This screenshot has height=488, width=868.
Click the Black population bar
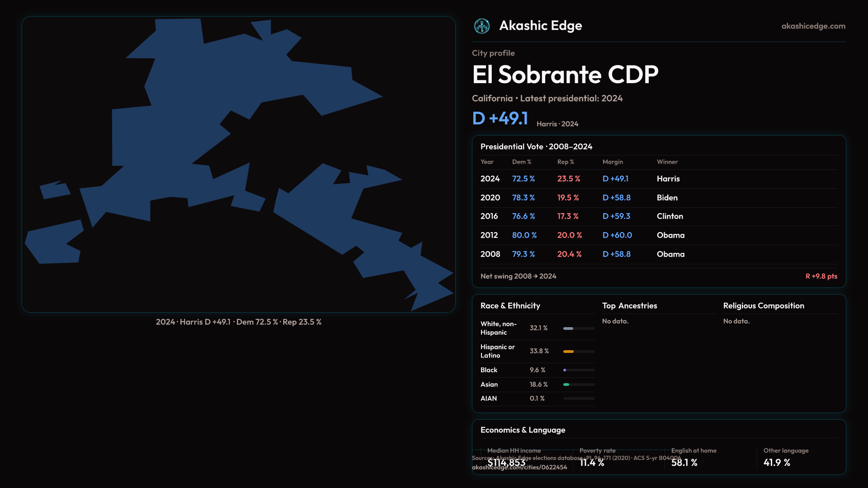(x=565, y=370)
